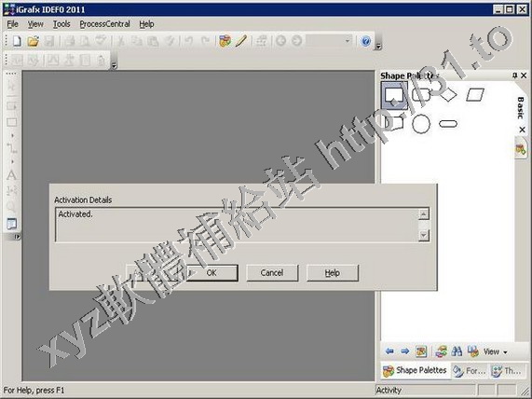Go back with blue left arrow

tap(389, 351)
